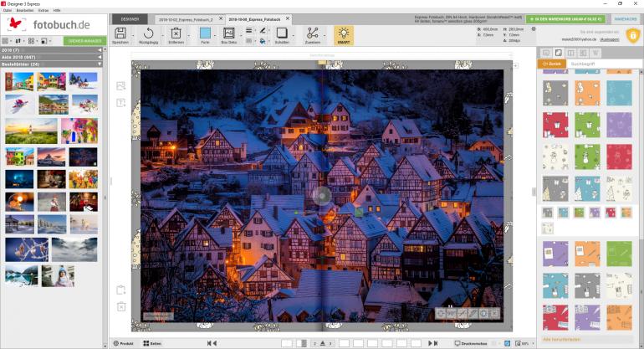Click the orange Zurück button
The height and width of the screenshot is (349, 644).
point(552,64)
